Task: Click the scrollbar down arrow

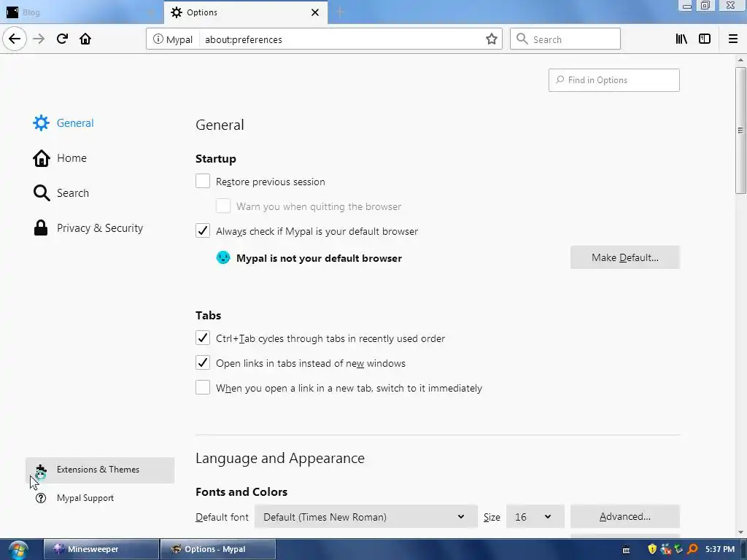Action: click(740, 532)
